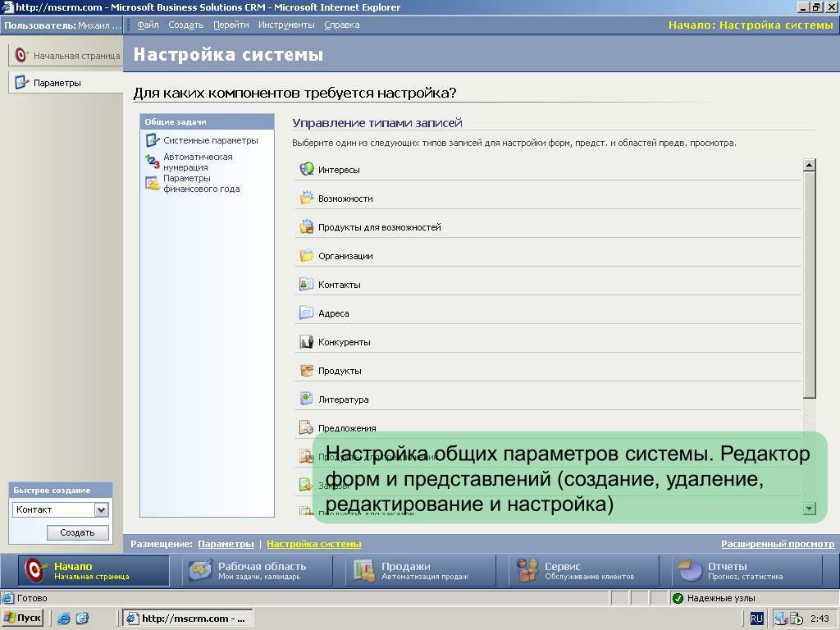Switch to Рабочая область module
Screen dimensions: 840x630
(x=257, y=571)
